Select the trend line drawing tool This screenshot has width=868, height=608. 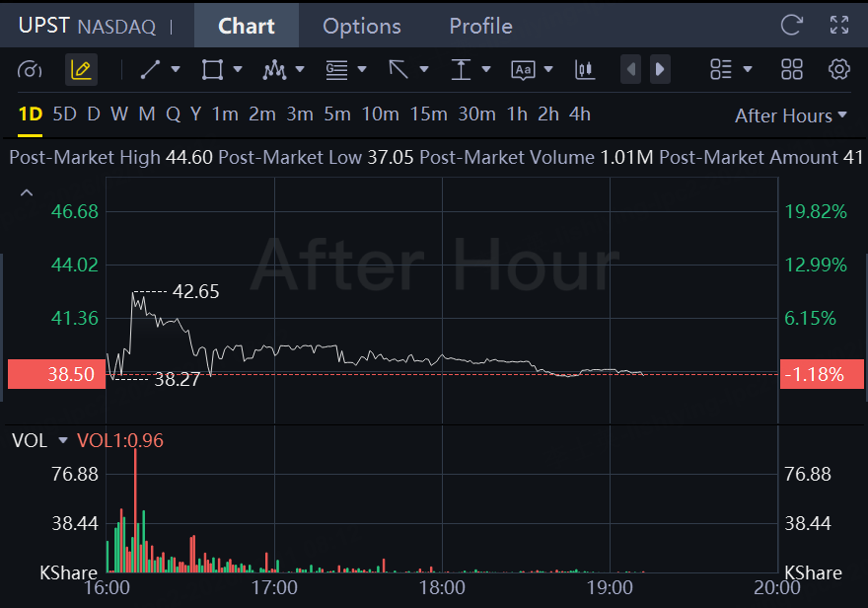[150, 70]
